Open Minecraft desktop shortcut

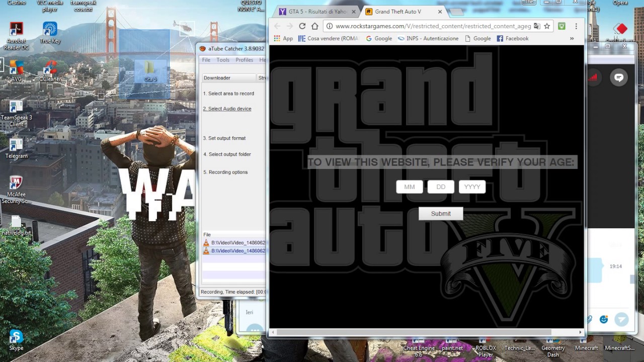click(587, 345)
